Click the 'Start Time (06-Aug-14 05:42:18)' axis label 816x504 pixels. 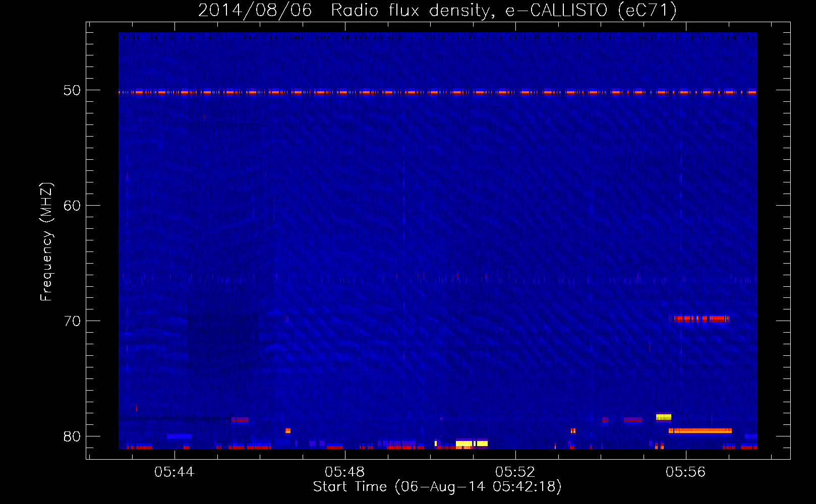[437, 487]
